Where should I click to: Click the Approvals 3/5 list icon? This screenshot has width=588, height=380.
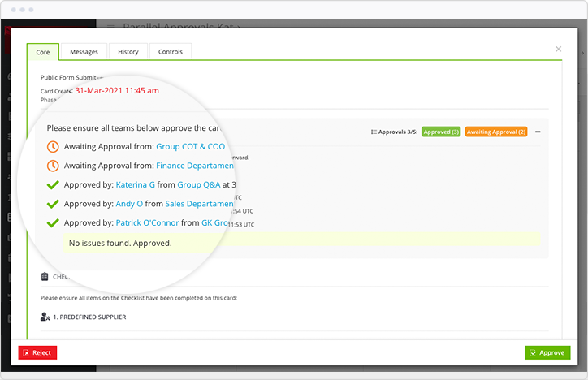(374, 132)
